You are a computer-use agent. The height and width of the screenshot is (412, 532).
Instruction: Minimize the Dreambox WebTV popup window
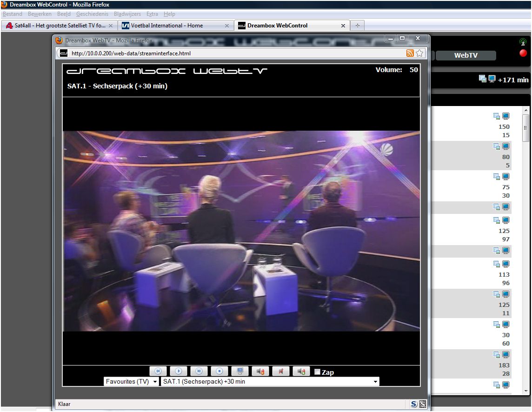click(391, 38)
